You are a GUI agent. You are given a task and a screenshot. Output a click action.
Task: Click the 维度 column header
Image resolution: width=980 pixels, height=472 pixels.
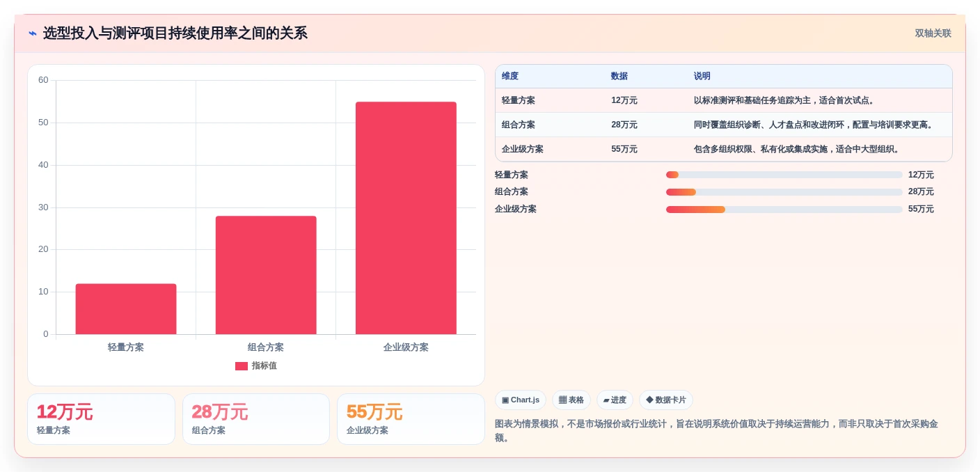click(510, 77)
